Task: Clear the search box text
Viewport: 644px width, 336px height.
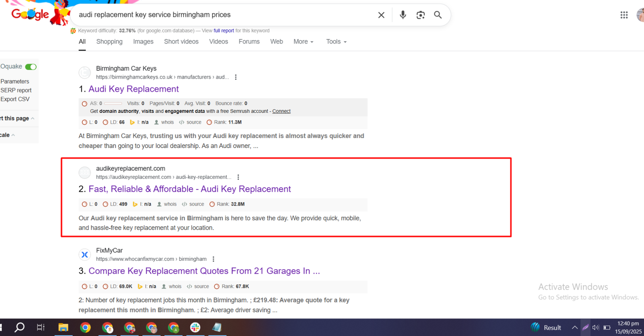Action: (x=381, y=15)
